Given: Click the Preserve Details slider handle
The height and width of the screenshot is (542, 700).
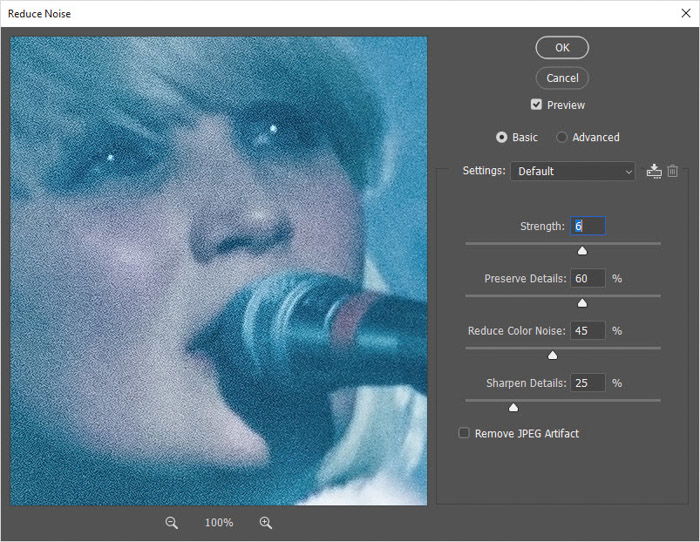Looking at the screenshot, I should (x=582, y=303).
